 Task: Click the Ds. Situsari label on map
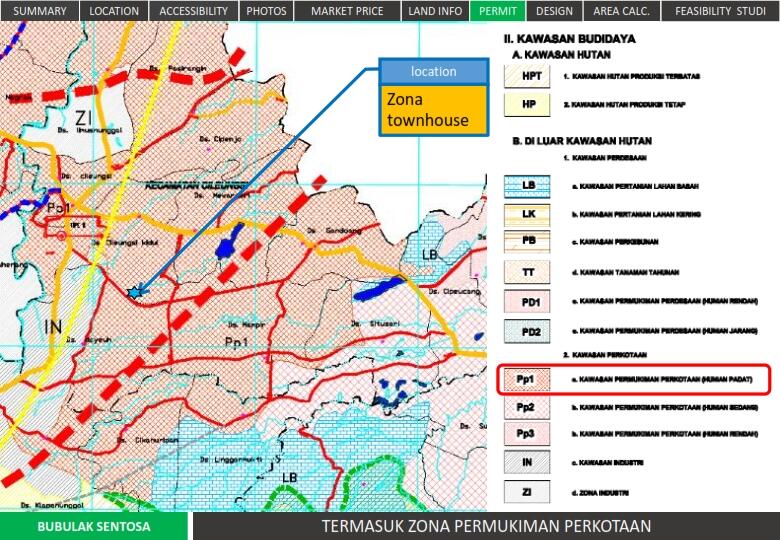click(376, 323)
